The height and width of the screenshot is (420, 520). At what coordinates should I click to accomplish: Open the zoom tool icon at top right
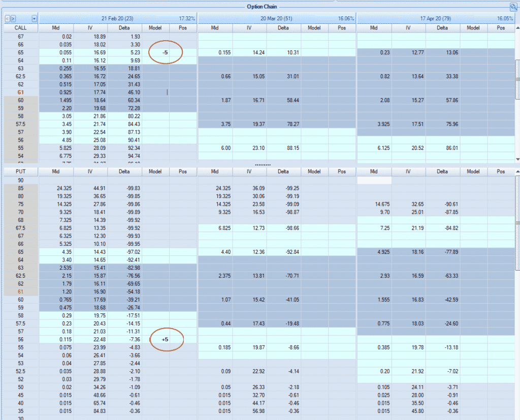pyautogui.click(x=514, y=7)
